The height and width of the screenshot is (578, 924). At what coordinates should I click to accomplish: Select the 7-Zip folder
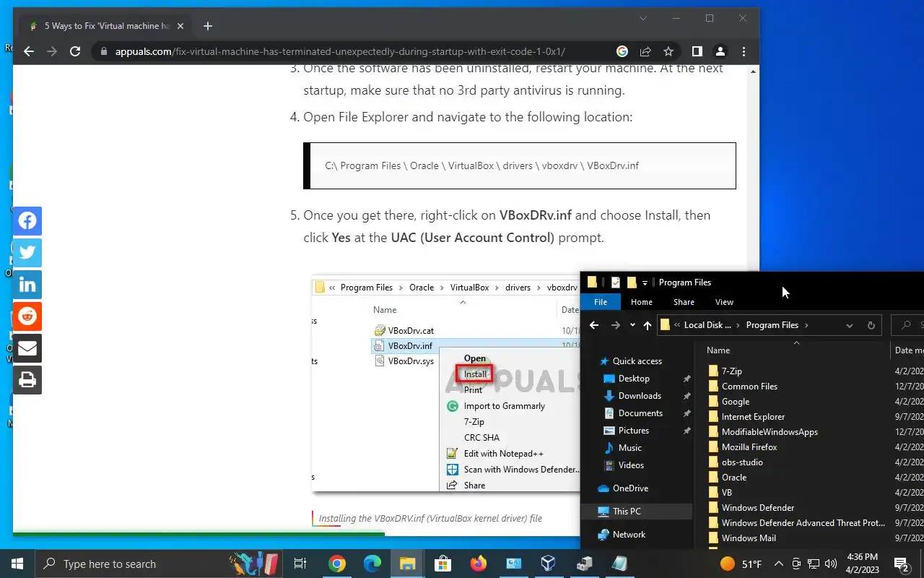click(x=731, y=371)
